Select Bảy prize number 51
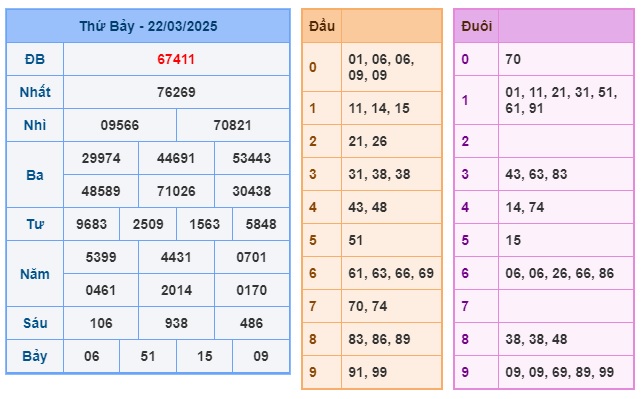 [x=148, y=356]
